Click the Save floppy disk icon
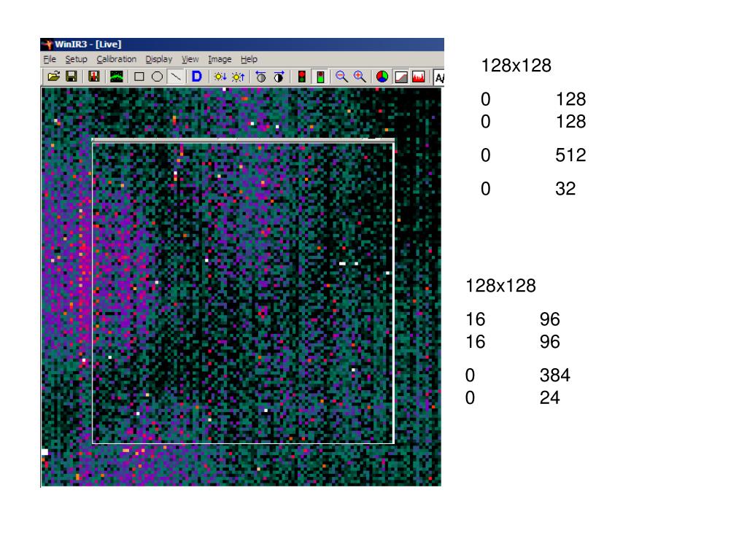Image resolution: width=747 pixels, height=560 pixels. tap(71, 77)
